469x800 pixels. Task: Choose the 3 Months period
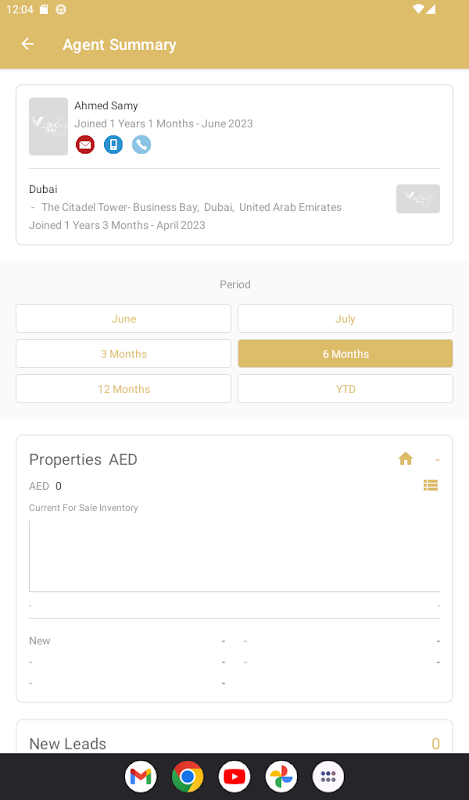(x=124, y=354)
